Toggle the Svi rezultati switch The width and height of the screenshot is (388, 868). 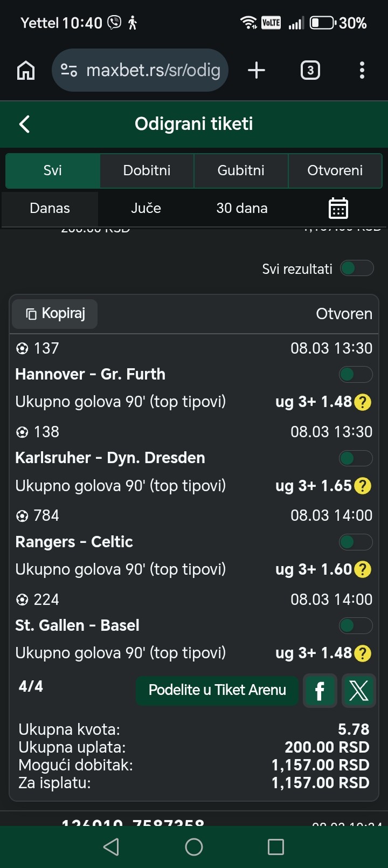356,268
